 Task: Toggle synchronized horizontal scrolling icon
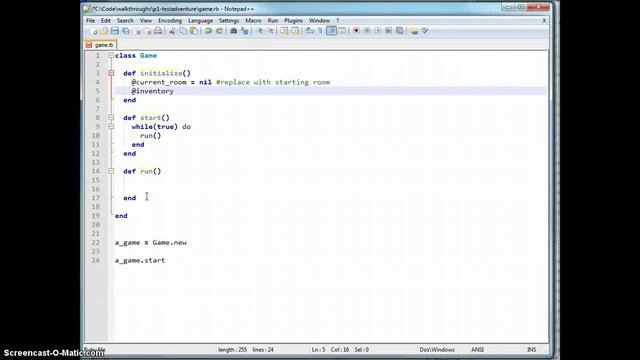click(295, 31)
